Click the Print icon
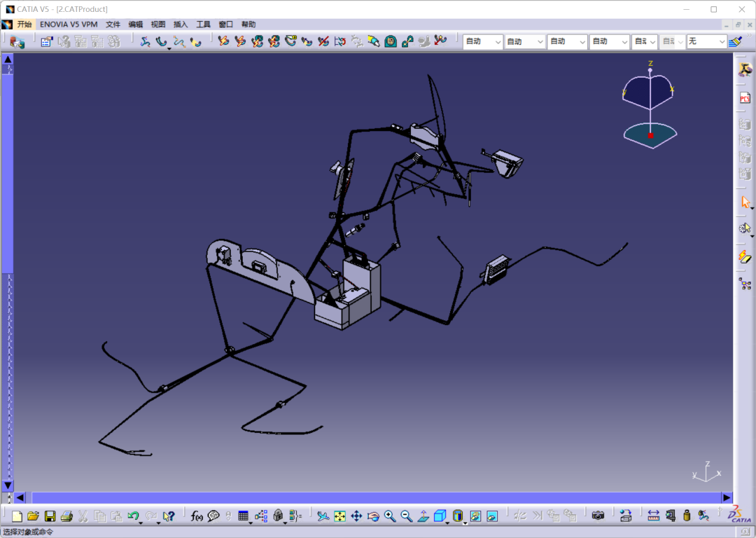Image resolution: width=756 pixels, height=538 pixels. tap(66, 516)
